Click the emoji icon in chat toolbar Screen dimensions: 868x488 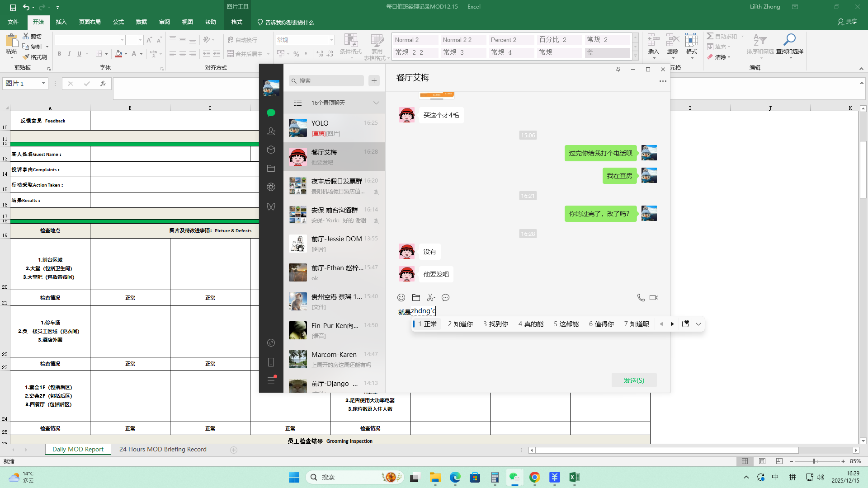coord(401,297)
